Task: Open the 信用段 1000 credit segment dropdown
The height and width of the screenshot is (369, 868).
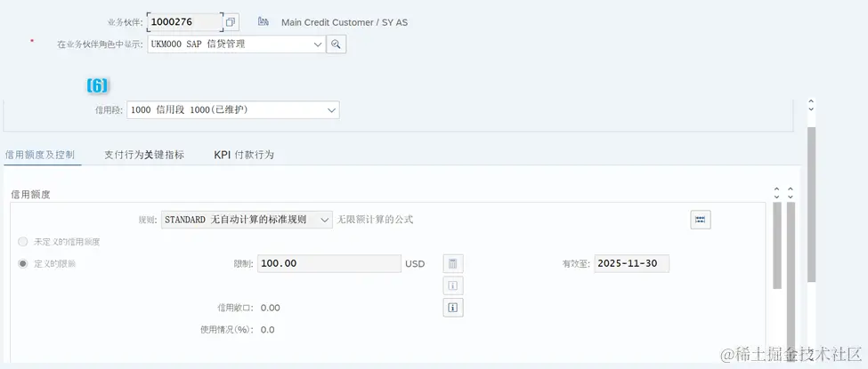Action: click(x=233, y=109)
